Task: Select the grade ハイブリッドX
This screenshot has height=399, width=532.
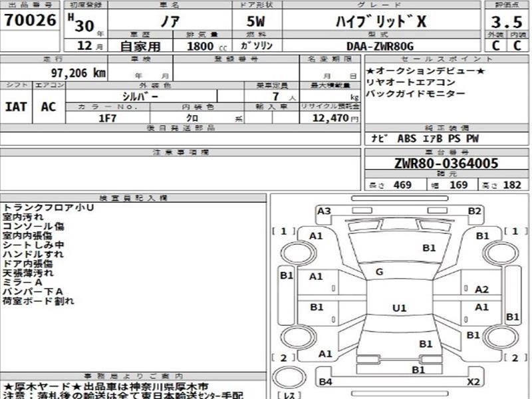Action: click(380, 21)
